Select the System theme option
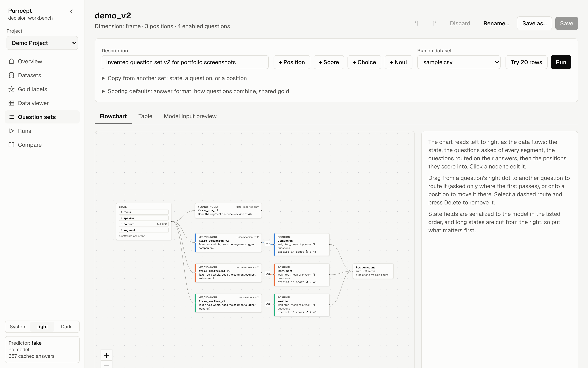 coord(18,327)
